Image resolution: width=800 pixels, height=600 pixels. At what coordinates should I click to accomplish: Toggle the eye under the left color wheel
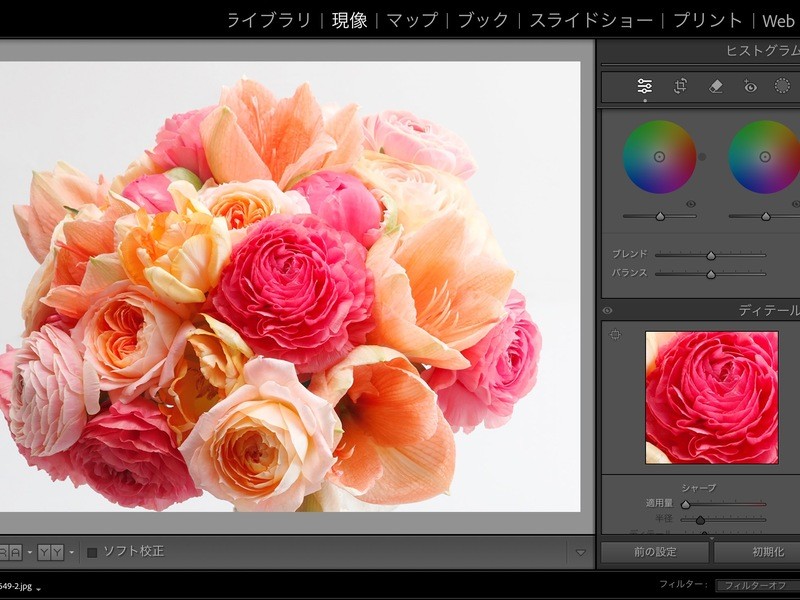(x=690, y=204)
